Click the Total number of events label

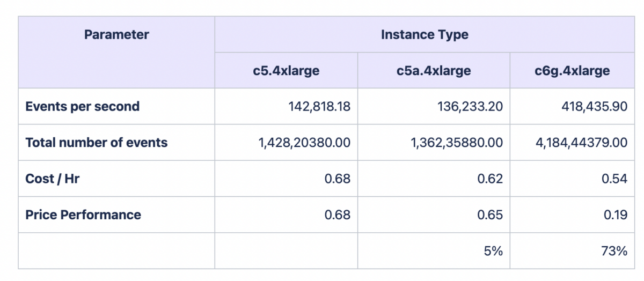tap(97, 143)
